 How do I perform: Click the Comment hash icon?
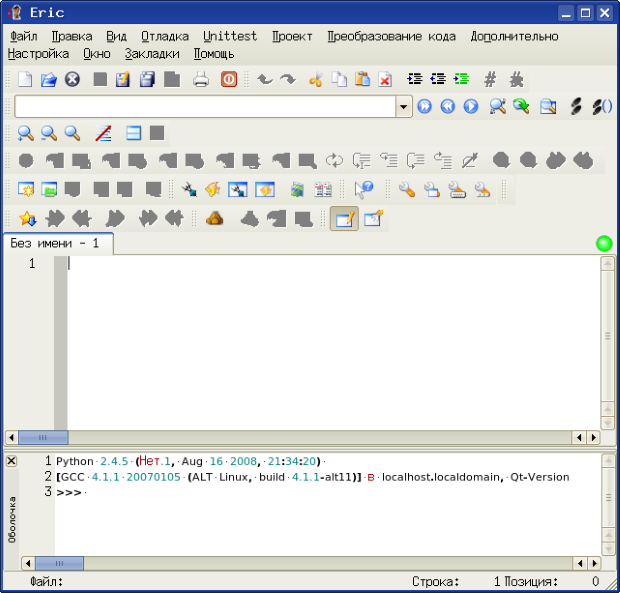tap(489, 80)
